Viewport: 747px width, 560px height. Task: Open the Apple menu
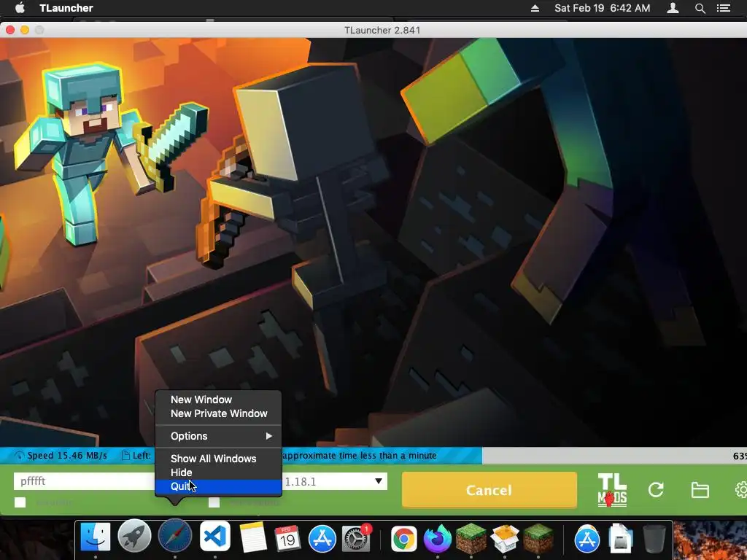pos(20,7)
